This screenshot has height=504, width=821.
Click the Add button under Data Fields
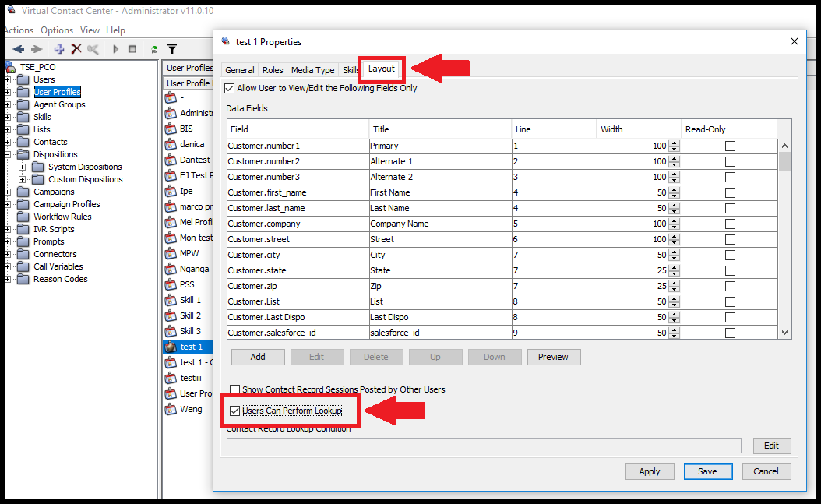(258, 357)
